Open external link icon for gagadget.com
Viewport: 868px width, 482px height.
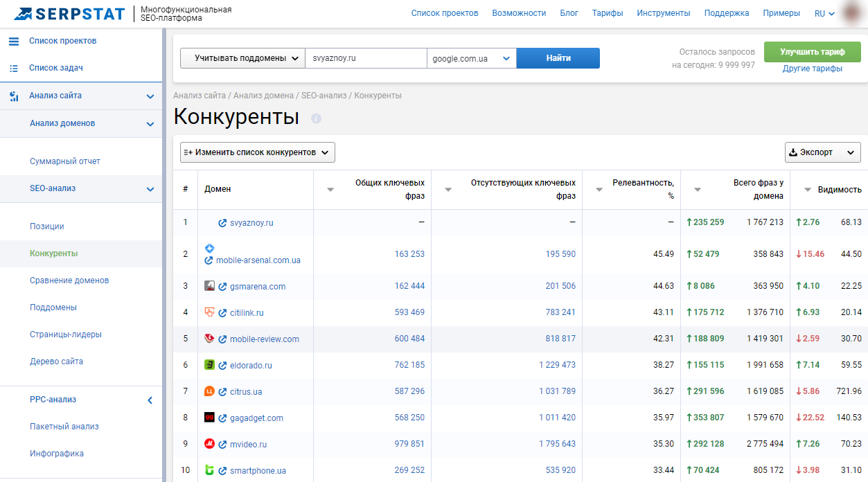tap(222, 418)
